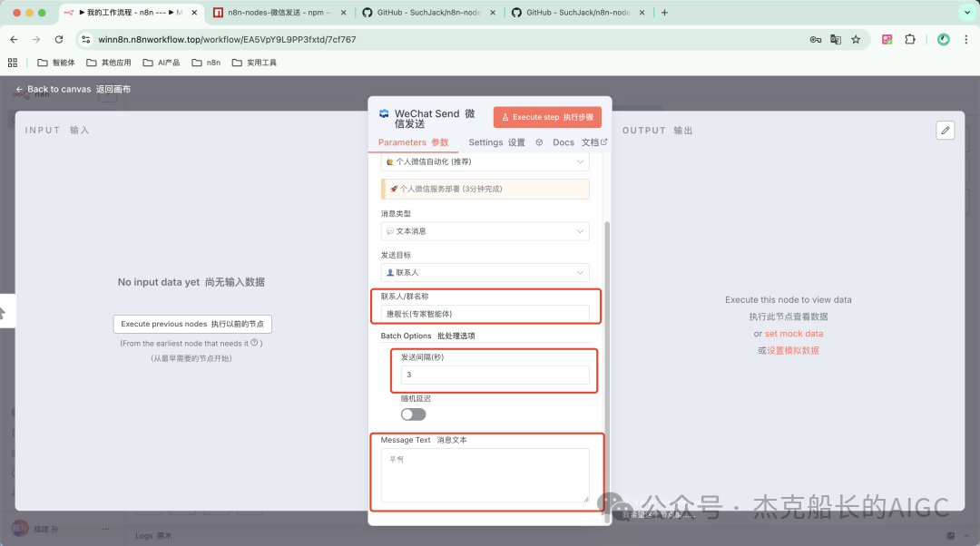Switch to the first GitHub SuchJack tab

tap(428, 13)
